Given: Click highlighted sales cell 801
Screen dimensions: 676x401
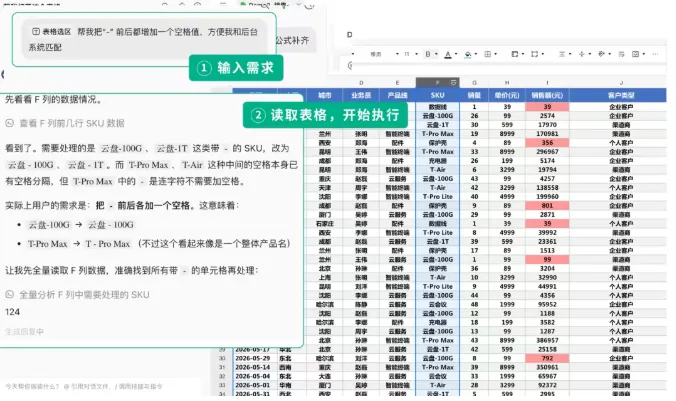Looking at the screenshot, I should pos(547,206).
